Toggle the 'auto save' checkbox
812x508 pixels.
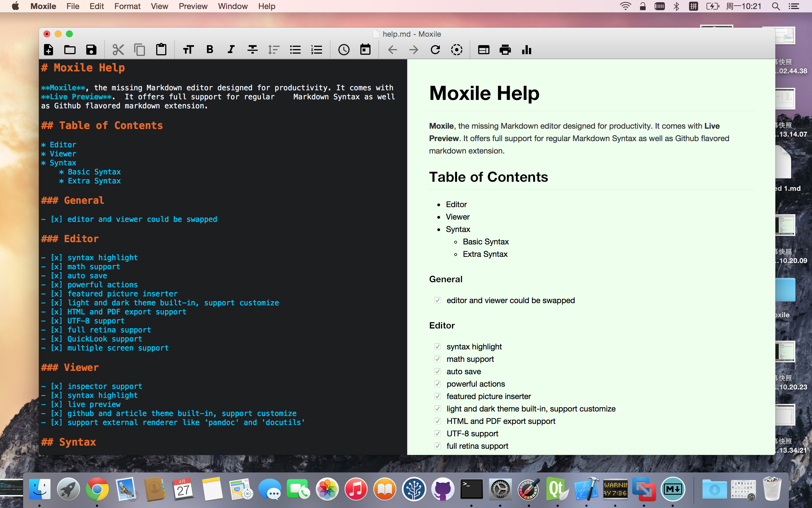click(x=438, y=371)
